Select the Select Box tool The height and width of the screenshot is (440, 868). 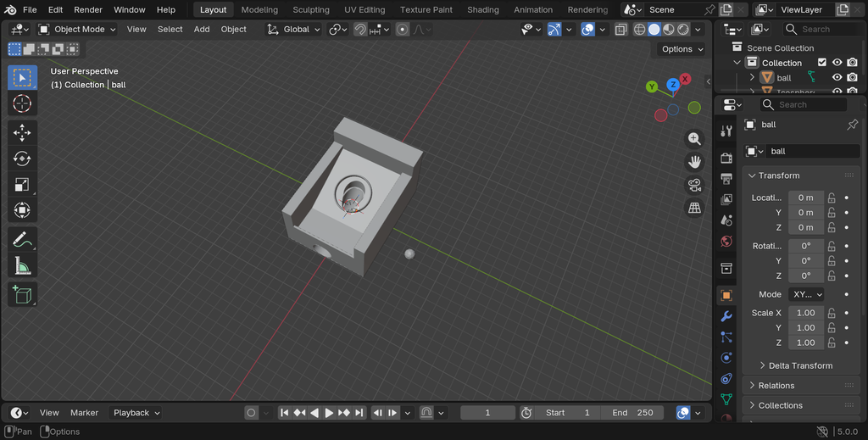pos(22,77)
